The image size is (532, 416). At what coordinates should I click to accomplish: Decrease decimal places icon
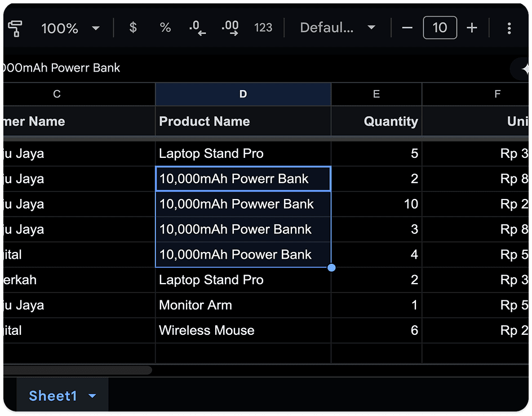pyautogui.click(x=197, y=28)
